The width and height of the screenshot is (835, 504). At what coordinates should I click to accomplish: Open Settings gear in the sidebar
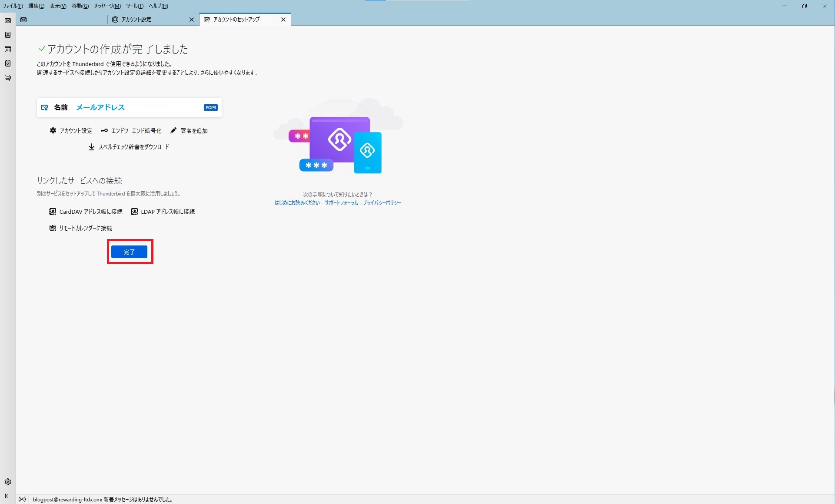point(8,482)
